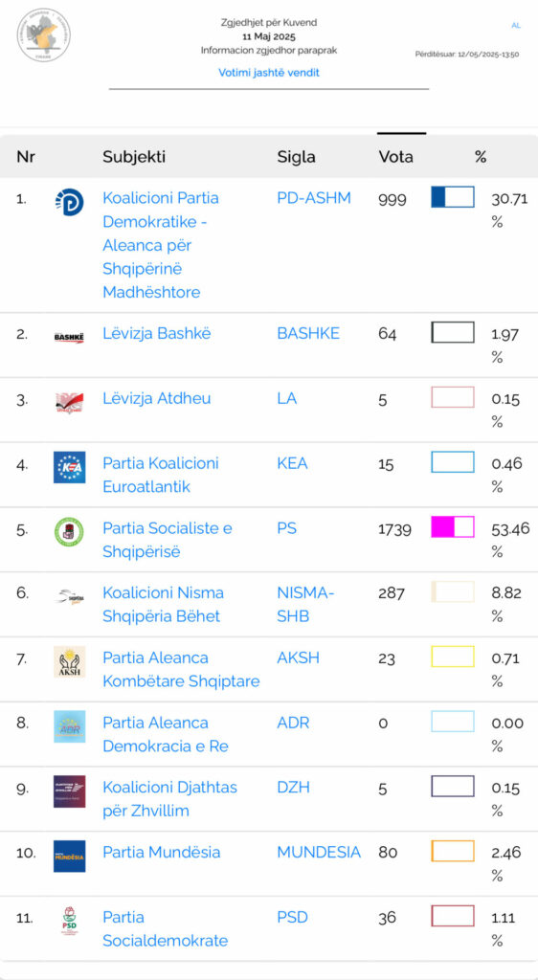Click the Mundësia party blue logo
This screenshot has height=980, width=538.
pyautogui.click(x=69, y=857)
